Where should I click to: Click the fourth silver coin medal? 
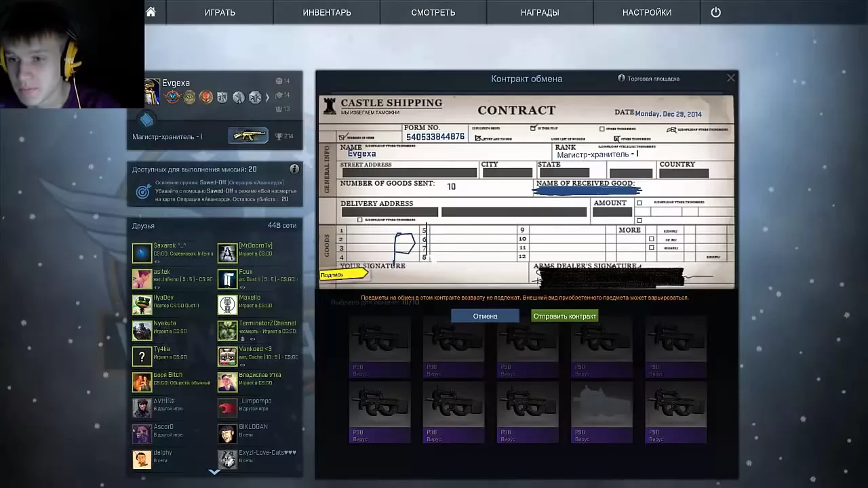(222, 98)
